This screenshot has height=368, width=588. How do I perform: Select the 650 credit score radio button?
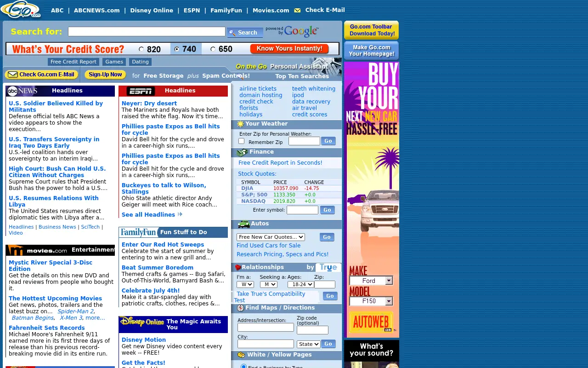click(213, 49)
